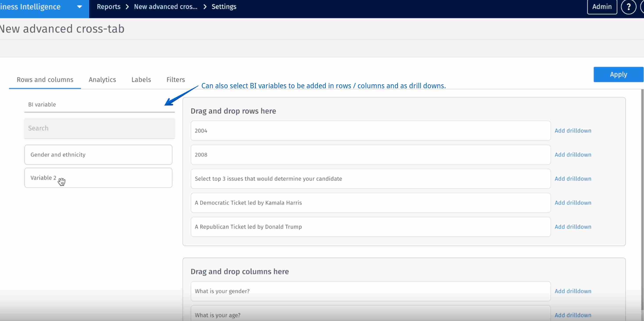Add drilldown for the 2008 row
644x321 pixels.
pyautogui.click(x=573, y=154)
